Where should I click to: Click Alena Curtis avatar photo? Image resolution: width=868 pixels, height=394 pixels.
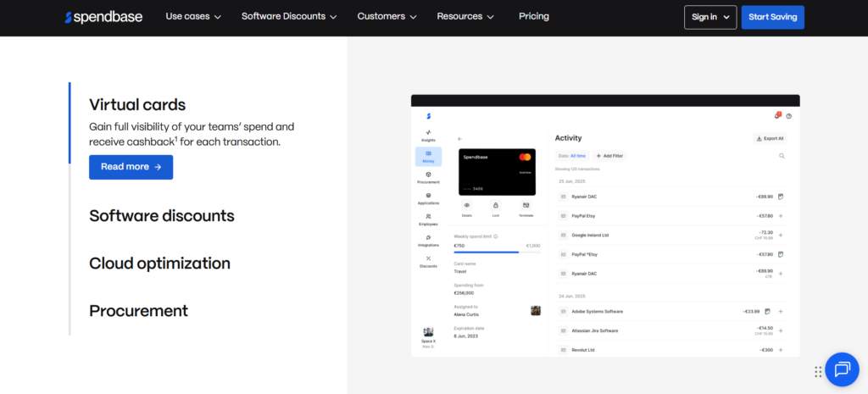point(536,311)
